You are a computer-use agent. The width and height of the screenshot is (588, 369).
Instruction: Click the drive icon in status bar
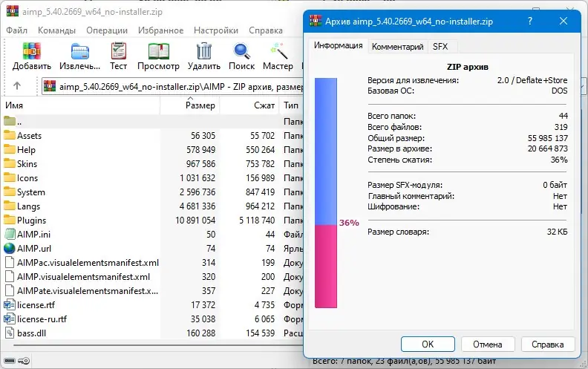pos(10,361)
